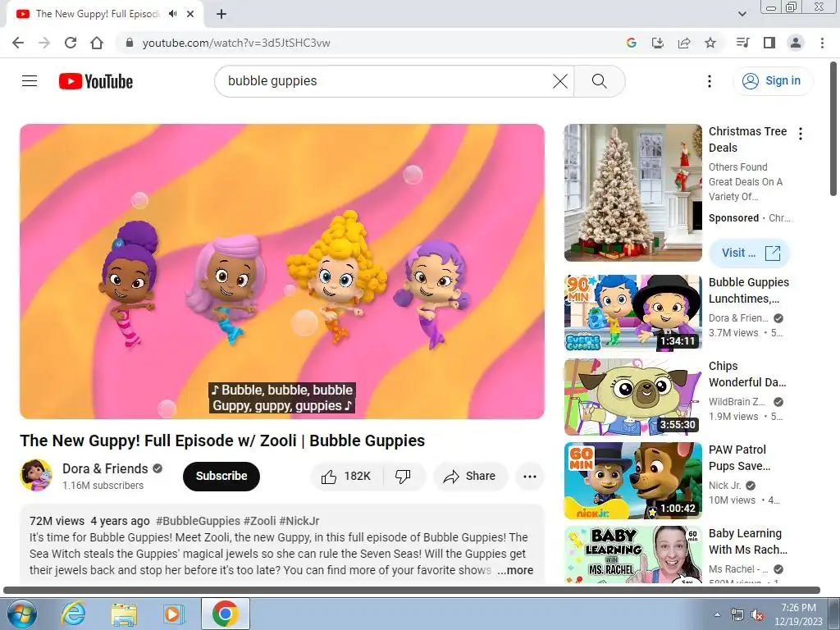Go to YouTube home via logo
The height and width of the screenshot is (630, 840).
(x=96, y=81)
